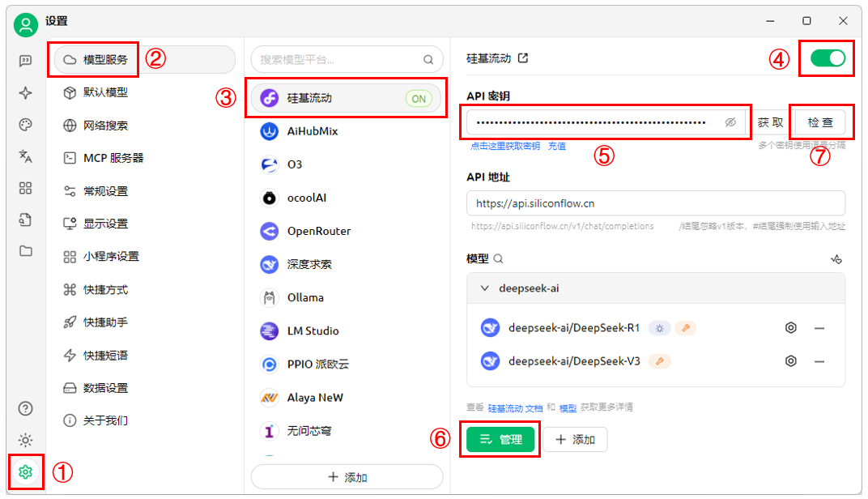
Task: Focus the API 地址 input field
Action: (656, 203)
